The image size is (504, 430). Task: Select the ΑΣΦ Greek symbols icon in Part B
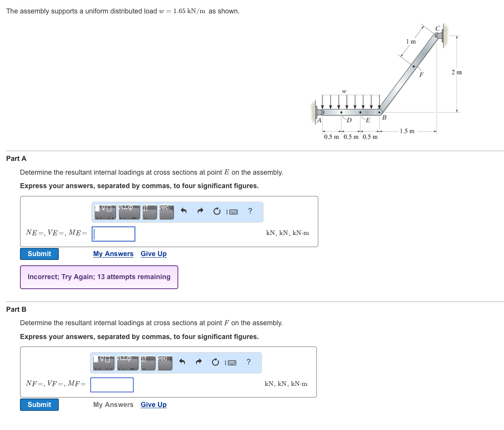pyautogui.click(x=127, y=362)
